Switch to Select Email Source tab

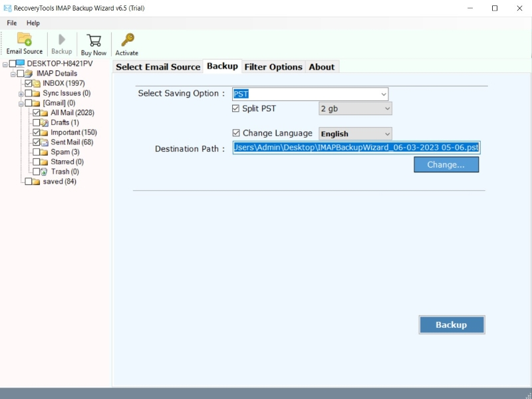[x=158, y=67]
